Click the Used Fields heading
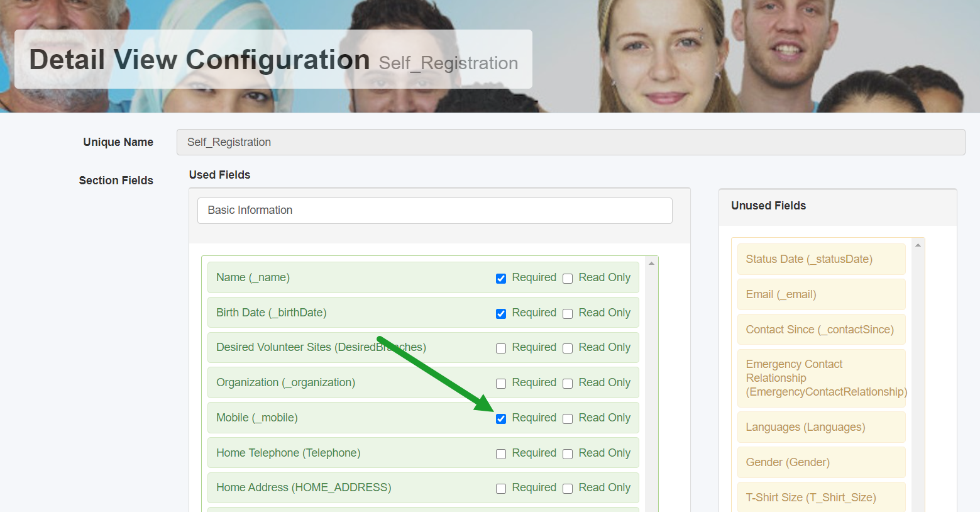 tap(219, 175)
